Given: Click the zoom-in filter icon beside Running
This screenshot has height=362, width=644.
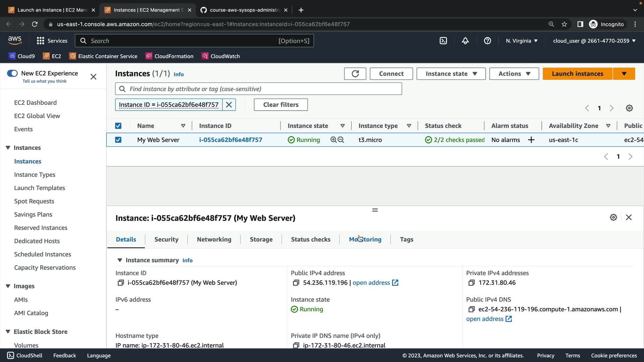Looking at the screenshot, I should [x=333, y=140].
